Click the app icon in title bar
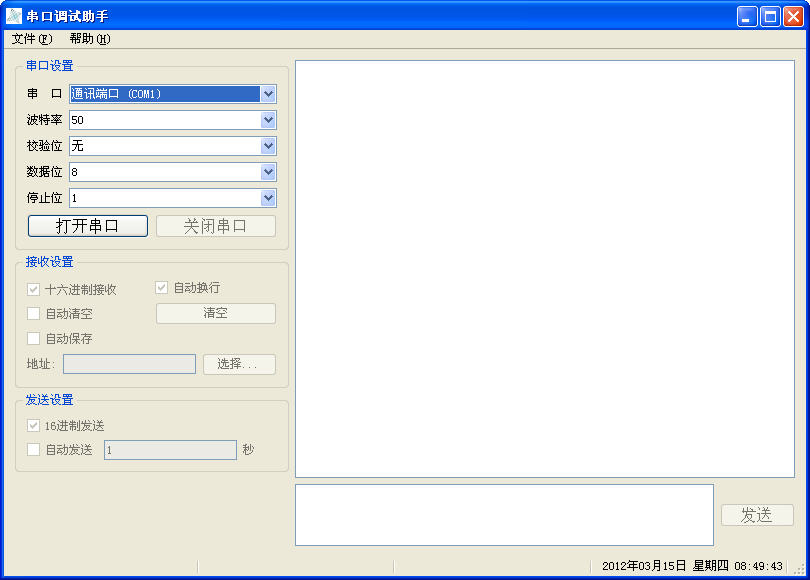This screenshot has height=580, width=810. coord(14,16)
